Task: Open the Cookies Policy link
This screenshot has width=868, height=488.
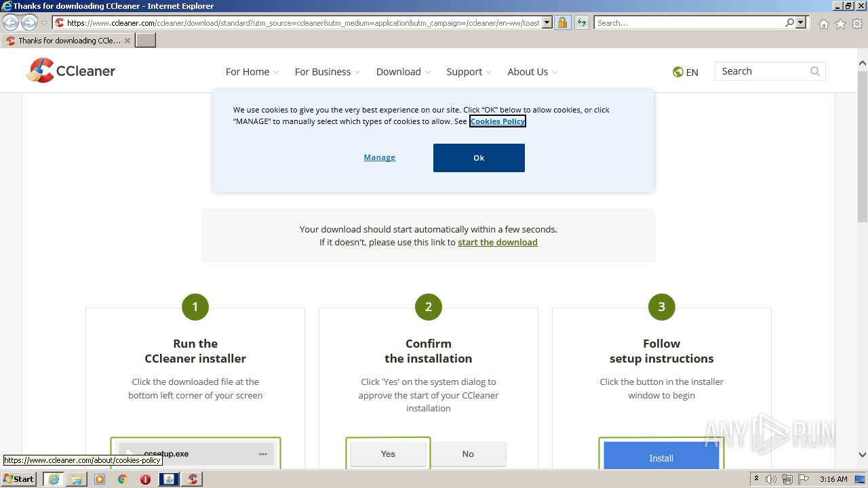Action: point(498,121)
